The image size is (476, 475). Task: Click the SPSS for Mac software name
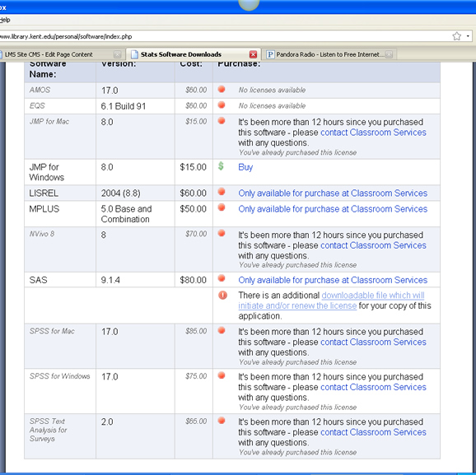(x=52, y=331)
